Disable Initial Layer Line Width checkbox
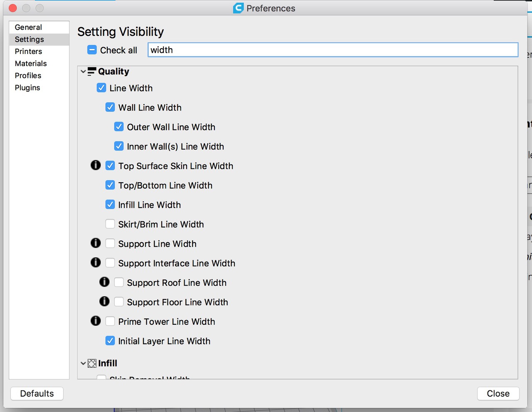 tap(110, 341)
